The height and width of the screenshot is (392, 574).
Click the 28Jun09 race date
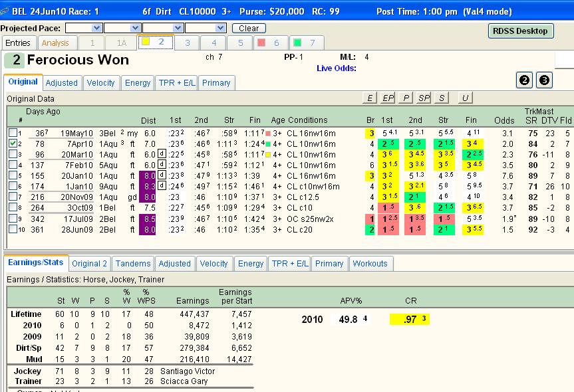[77, 230]
